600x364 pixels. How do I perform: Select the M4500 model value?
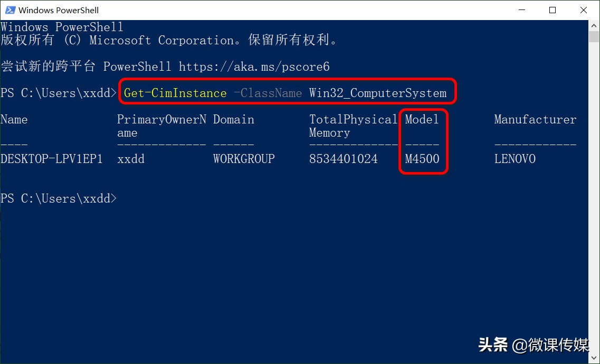pos(422,159)
